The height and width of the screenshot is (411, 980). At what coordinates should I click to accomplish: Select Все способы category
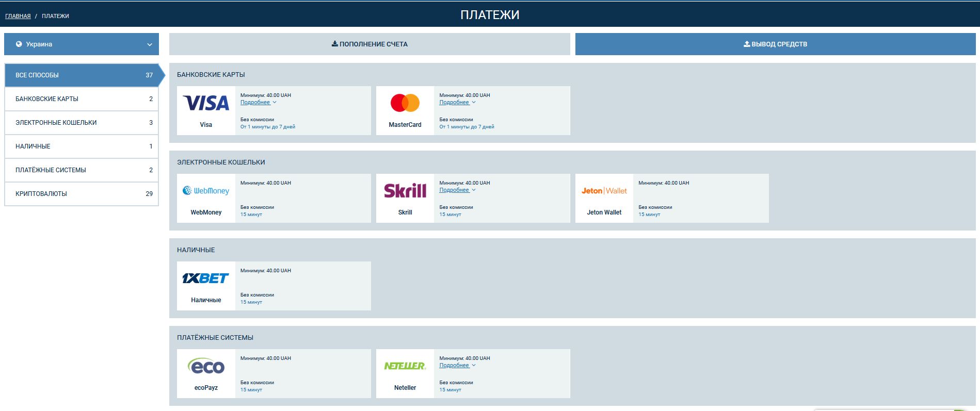click(x=82, y=75)
